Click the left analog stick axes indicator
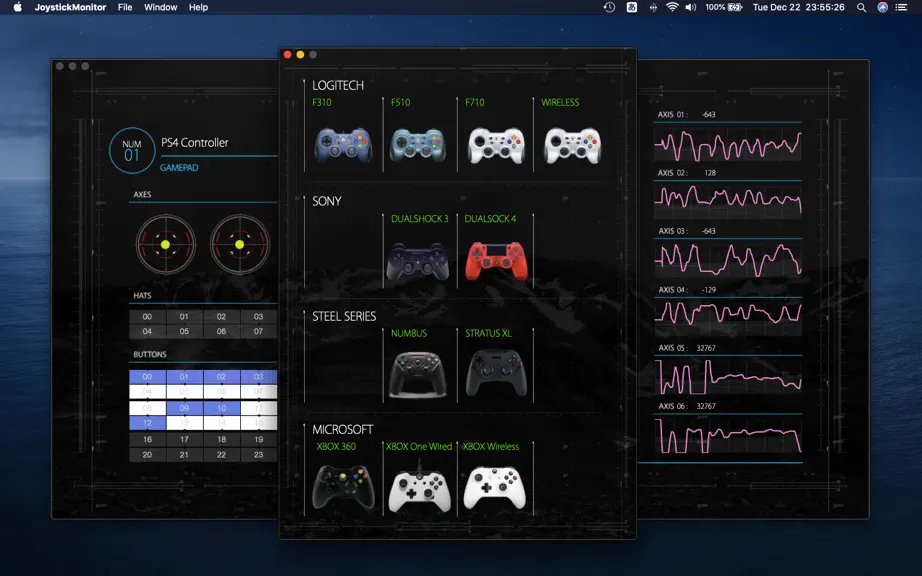 coord(165,244)
